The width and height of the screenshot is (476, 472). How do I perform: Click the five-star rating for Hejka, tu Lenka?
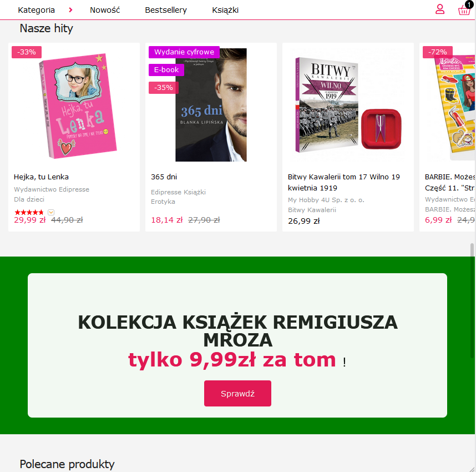click(x=29, y=212)
